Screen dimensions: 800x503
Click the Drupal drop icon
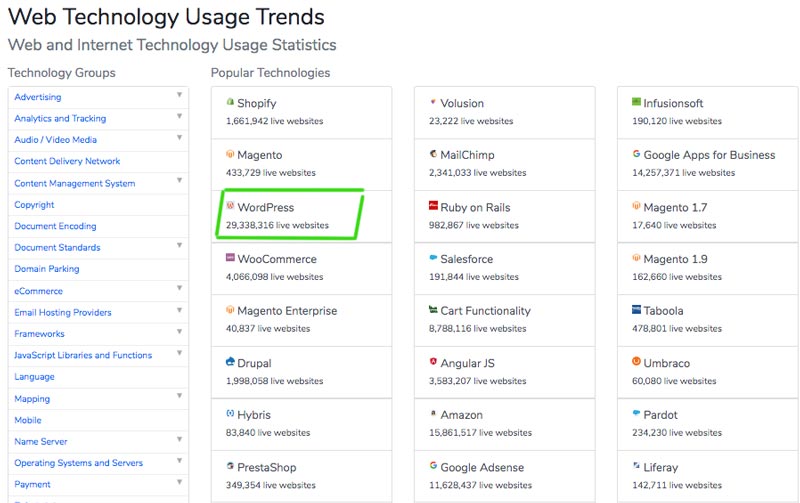pos(230,362)
